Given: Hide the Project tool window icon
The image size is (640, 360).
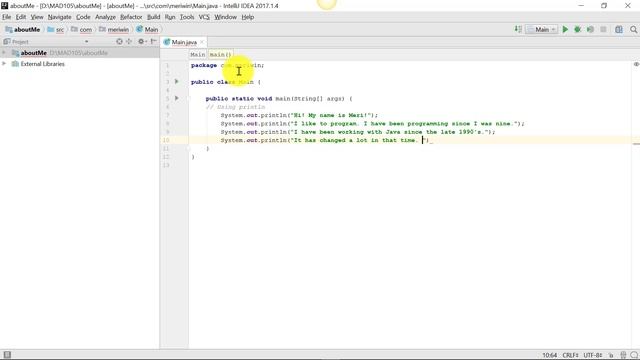Looking at the screenshot, I should pyautogui.click(x=153, y=42).
